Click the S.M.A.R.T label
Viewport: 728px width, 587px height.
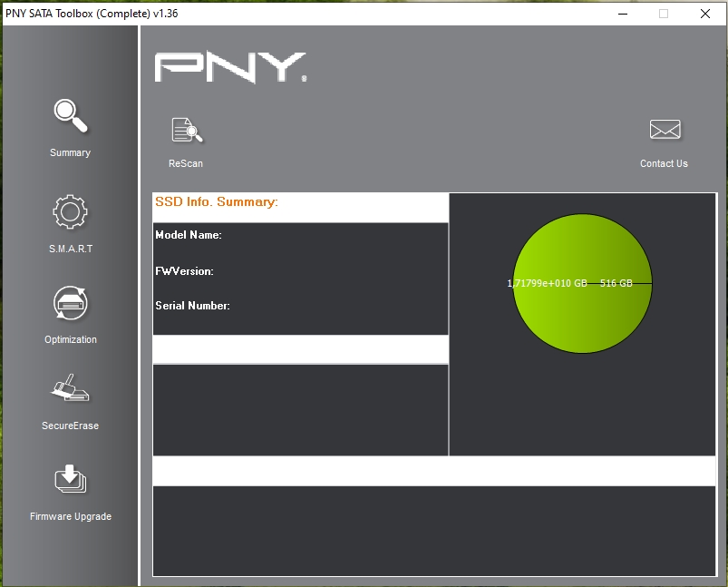pos(71,249)
